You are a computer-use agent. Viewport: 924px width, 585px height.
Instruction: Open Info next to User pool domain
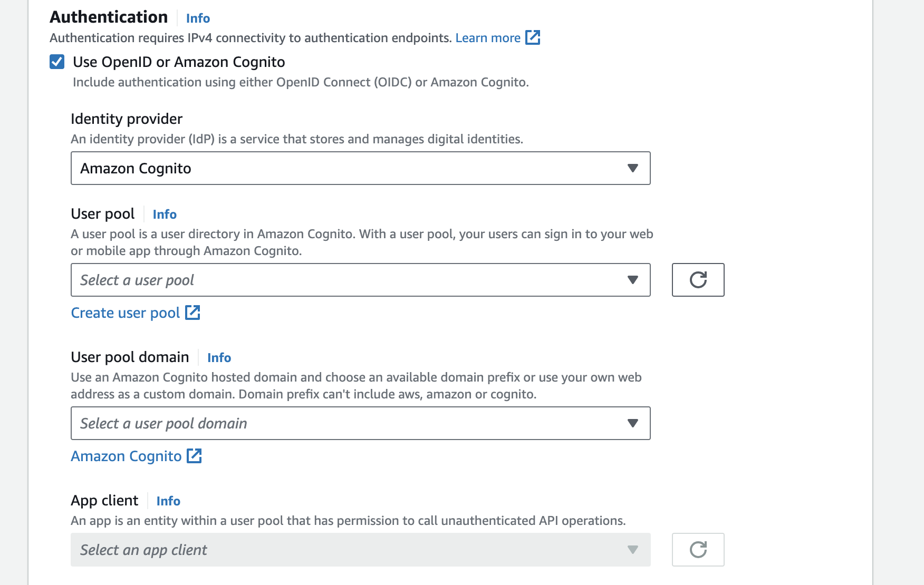pos(219,358)
